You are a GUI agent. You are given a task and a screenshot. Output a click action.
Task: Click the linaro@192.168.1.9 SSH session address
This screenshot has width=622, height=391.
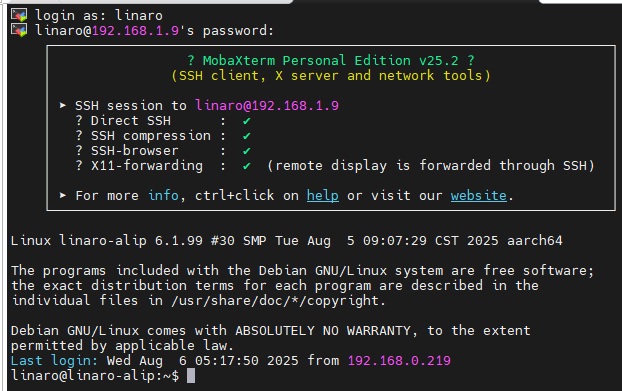tap(267, 105)
